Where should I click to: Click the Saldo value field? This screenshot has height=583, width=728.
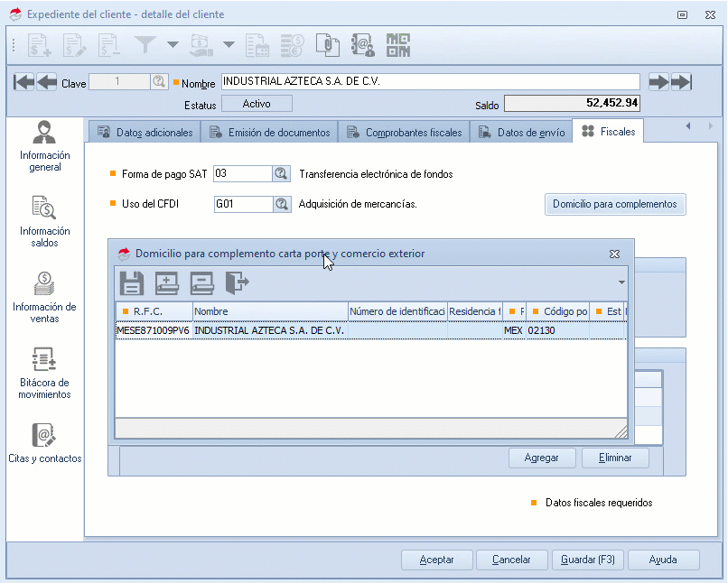[x=572, y=104]
